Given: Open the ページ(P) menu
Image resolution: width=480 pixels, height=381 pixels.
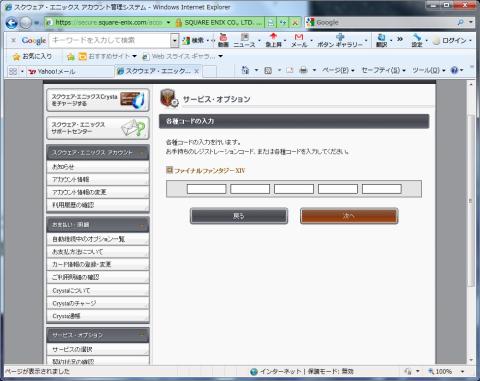Looking at the screenshot, I should (x=338, y=70).
